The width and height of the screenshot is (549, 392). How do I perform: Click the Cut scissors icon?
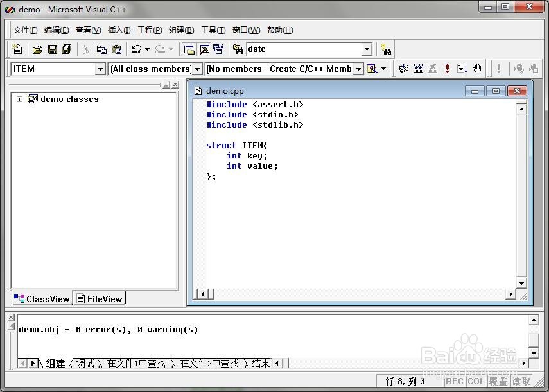coord(86,49)
